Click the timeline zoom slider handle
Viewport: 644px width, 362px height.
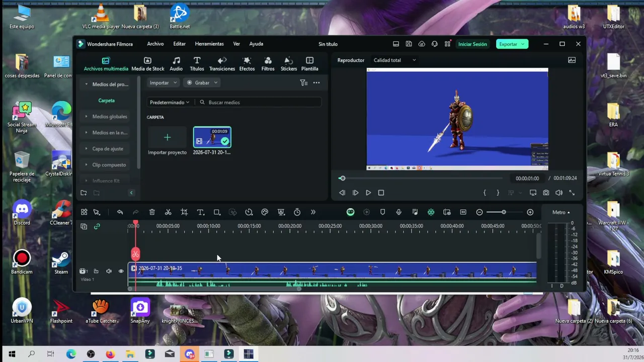(504, 212)
